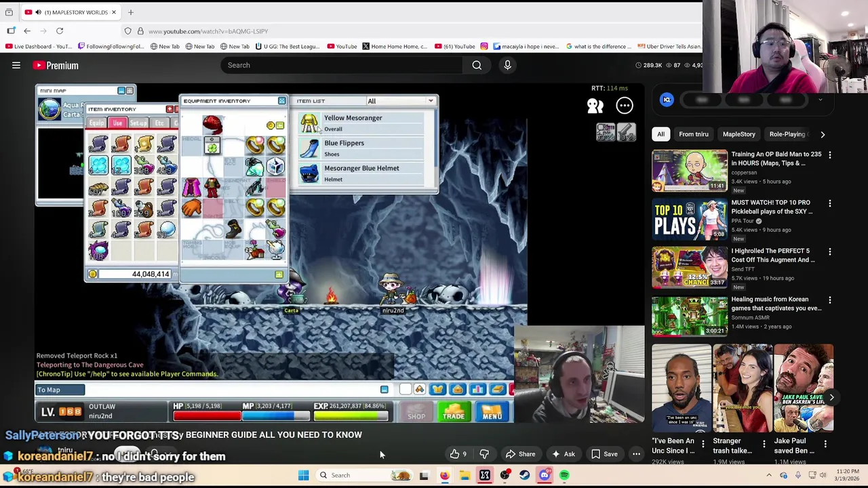The height and width of the screenshot is (488, 868).
Task: Switch to the Equip inventory tab
Action: click(97, 123)
